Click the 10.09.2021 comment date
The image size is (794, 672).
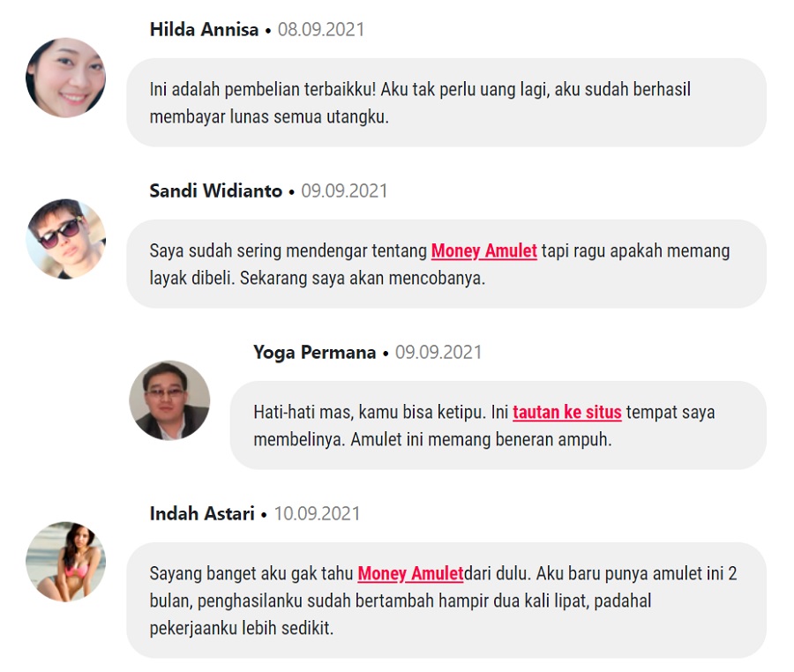point(317,513)
